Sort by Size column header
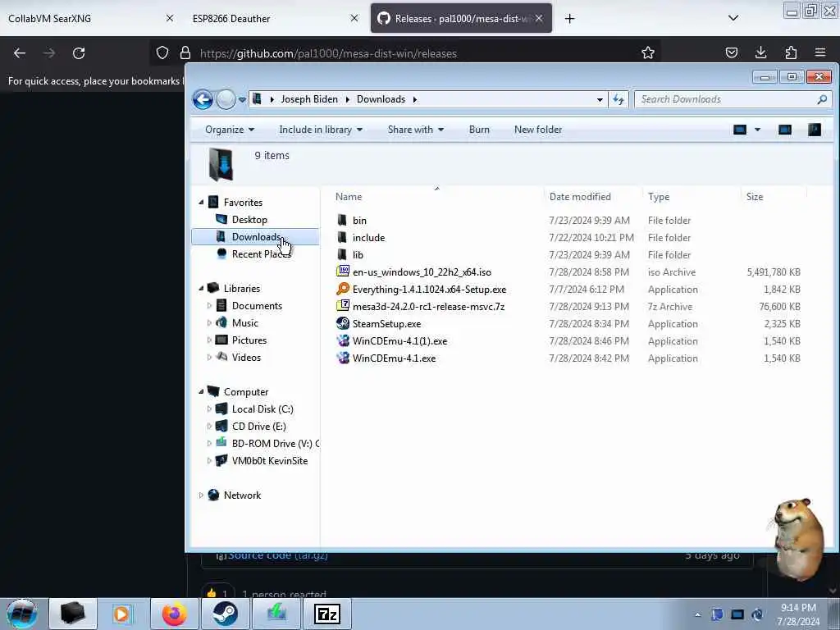Viewport: 840px width, 630px height. click(x=774, y=197)
